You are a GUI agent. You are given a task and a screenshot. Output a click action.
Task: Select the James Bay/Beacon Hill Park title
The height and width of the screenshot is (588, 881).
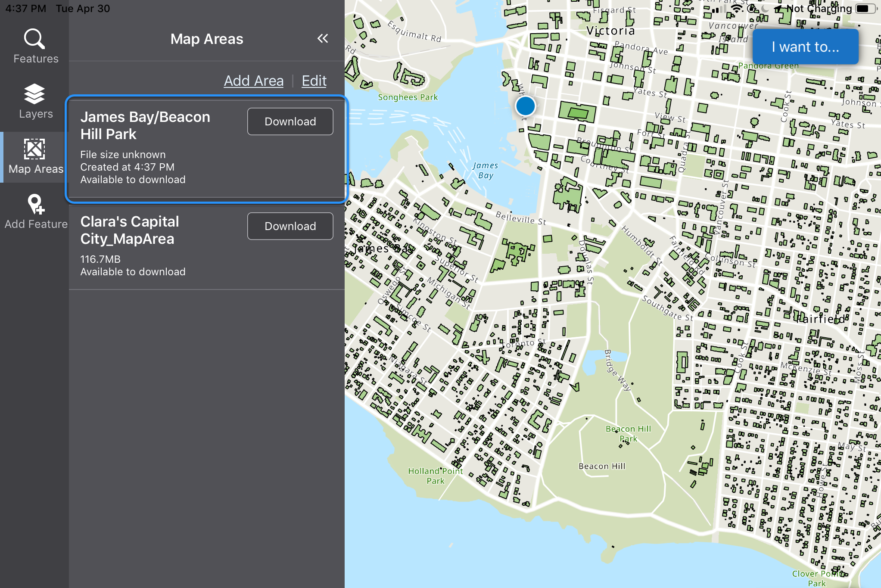pos(145,125)
